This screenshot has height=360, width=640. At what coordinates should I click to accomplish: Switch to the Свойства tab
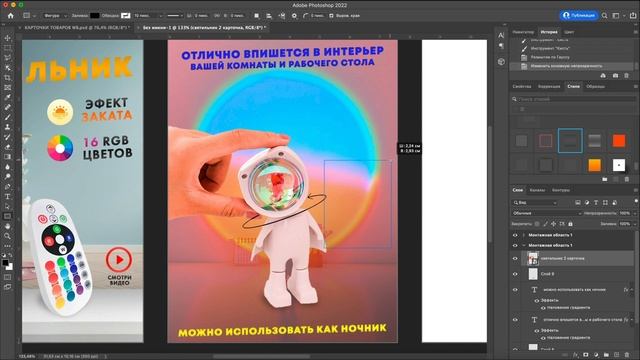[522, 86]
